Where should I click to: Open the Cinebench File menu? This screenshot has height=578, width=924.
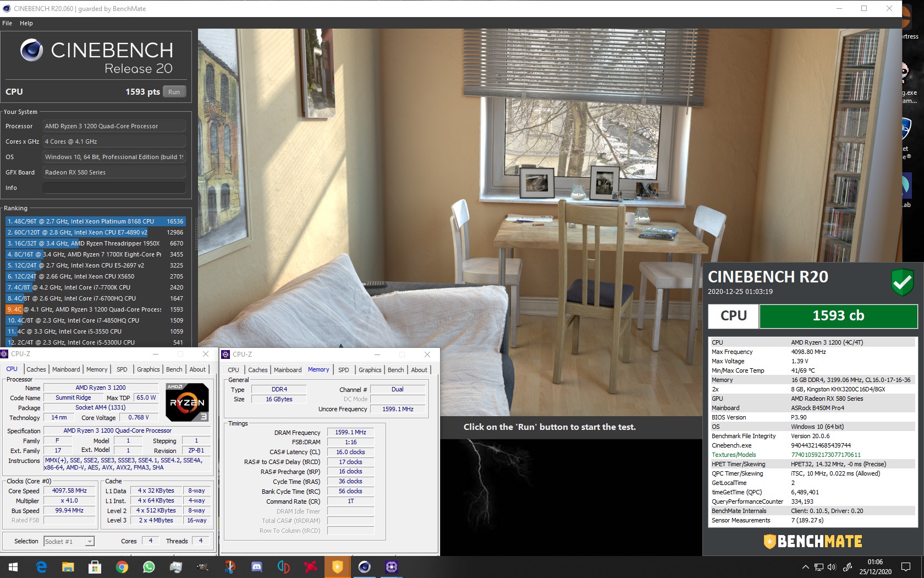click(x=7, y=23)
